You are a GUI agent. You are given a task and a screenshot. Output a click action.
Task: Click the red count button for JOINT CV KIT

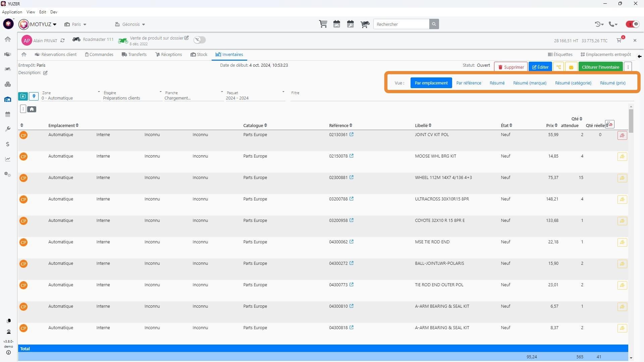point(622,135)
